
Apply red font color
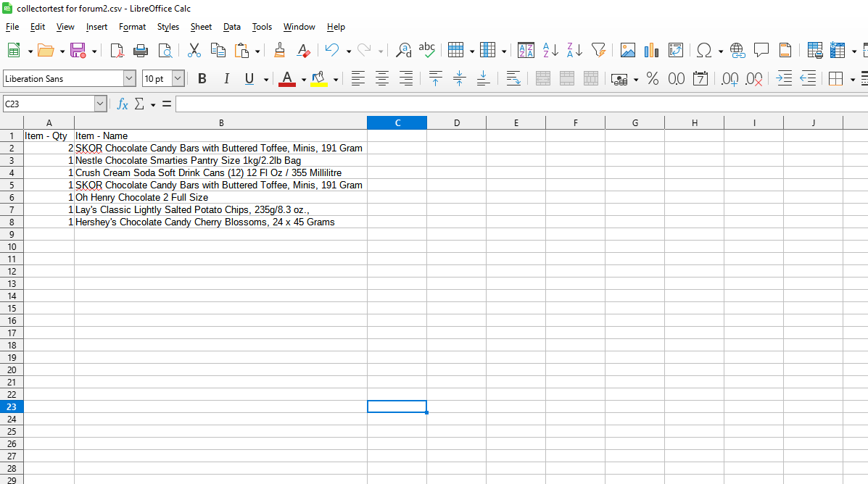286,78
